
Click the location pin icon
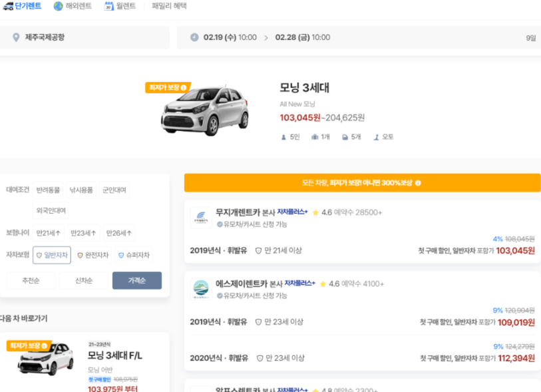click(x=16, y=37)
